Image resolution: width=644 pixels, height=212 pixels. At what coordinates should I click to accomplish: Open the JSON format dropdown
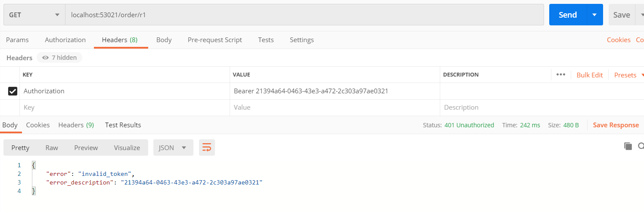pos(172,147)
